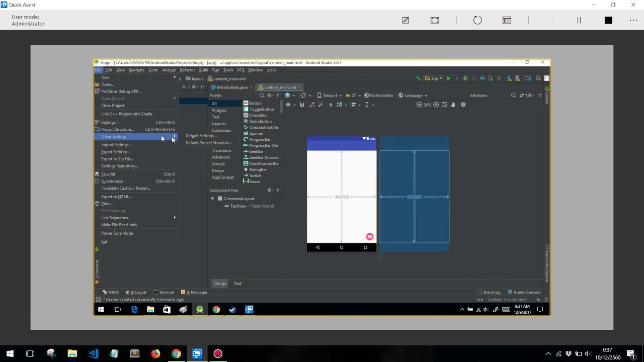End Quick Assist session with stop icon
644x362 pixels.
608,20
